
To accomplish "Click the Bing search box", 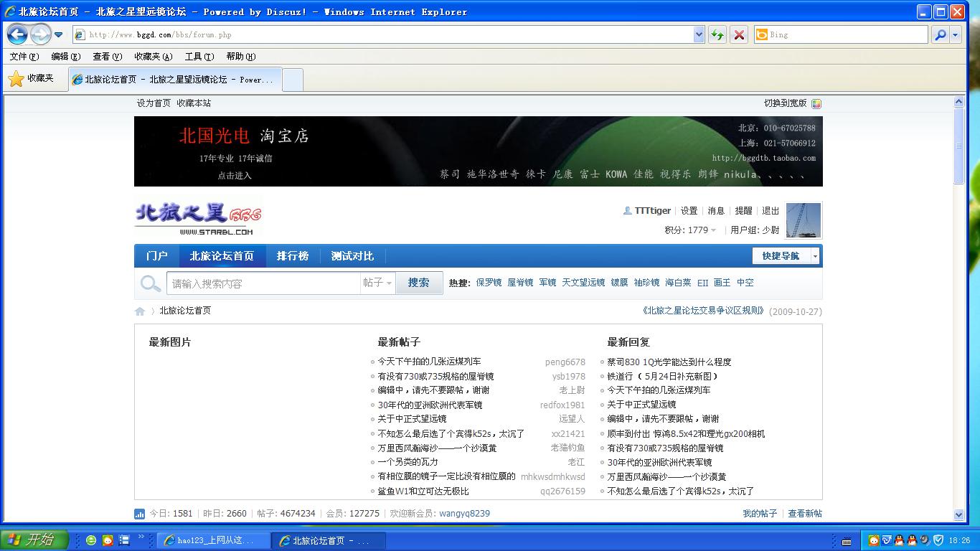I will pos(840,34).
